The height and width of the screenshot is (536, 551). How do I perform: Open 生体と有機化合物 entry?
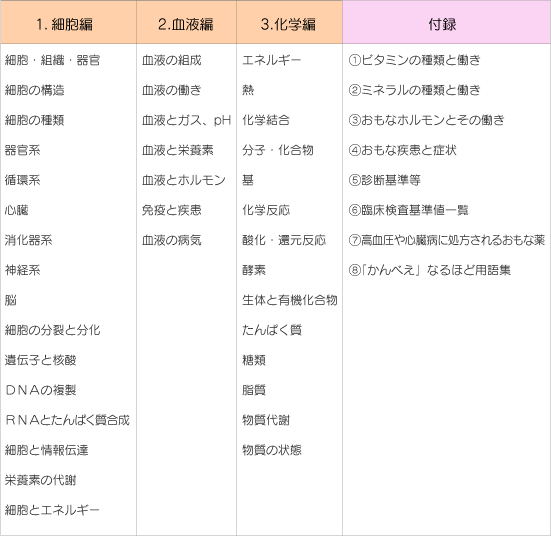click(290, 300)
